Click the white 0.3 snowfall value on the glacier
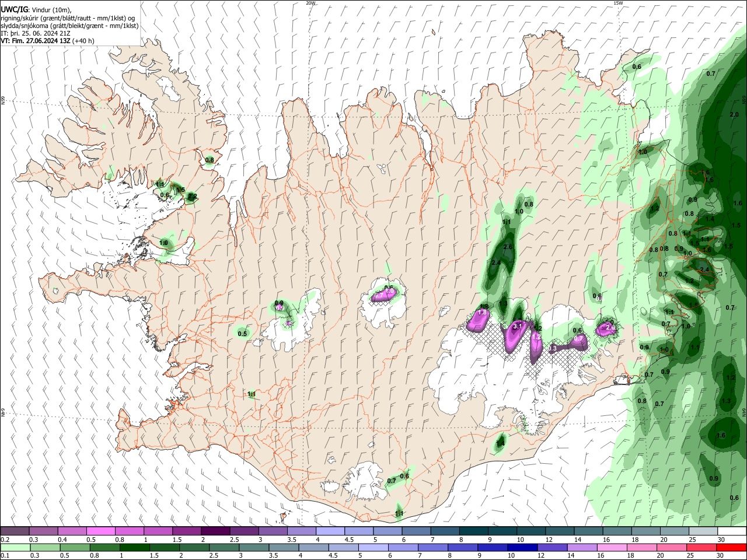 pyautogui.click(x=552, y=348)
